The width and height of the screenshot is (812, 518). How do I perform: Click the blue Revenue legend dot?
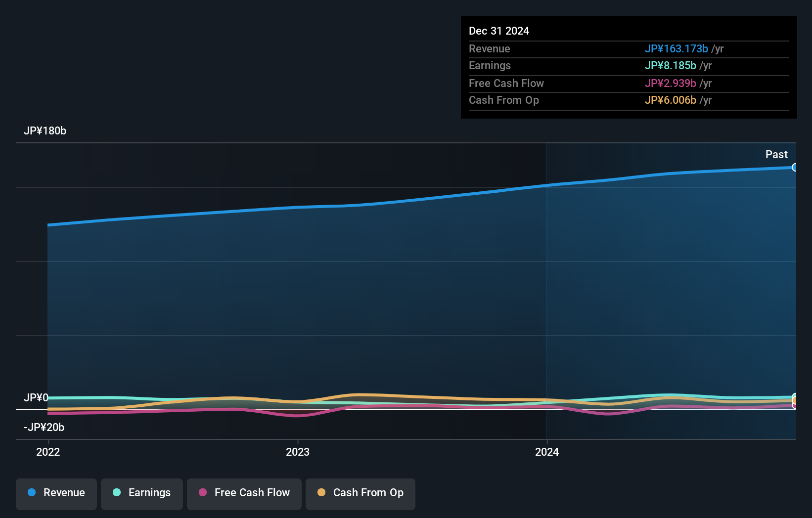32,492
